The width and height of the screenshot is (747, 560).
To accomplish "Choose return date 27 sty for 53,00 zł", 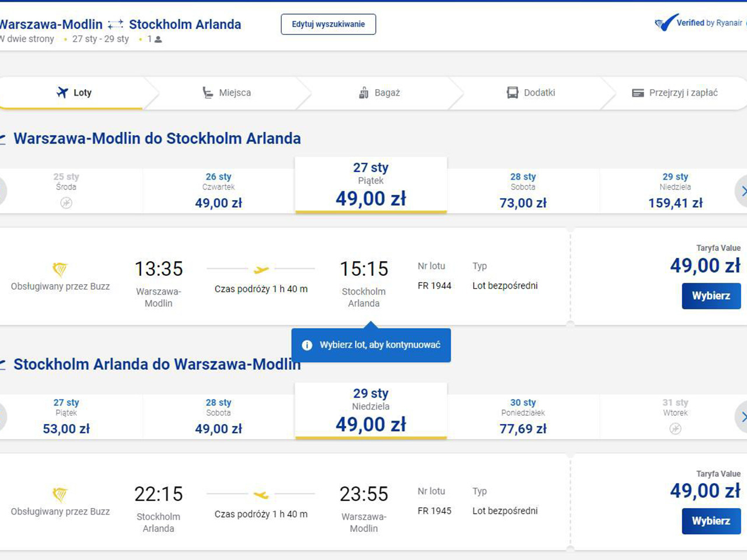I will (67, 416).
